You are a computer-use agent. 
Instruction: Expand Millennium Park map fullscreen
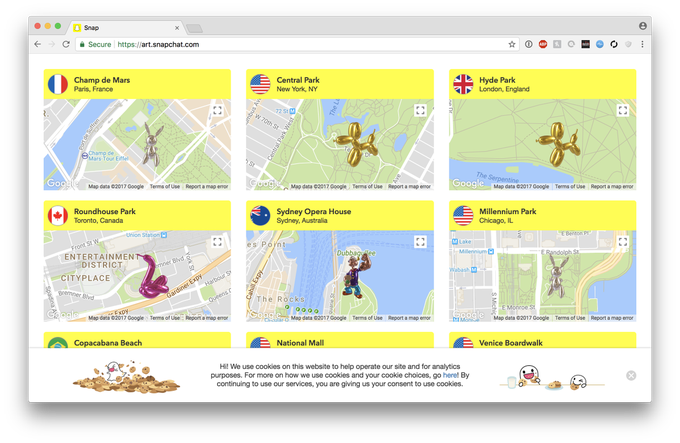623,242
